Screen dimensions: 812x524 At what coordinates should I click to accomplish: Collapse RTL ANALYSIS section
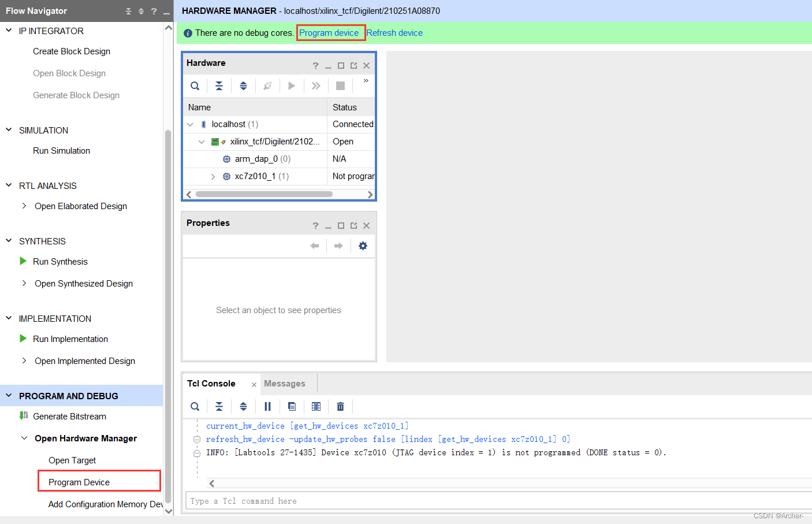click(9, 185)
